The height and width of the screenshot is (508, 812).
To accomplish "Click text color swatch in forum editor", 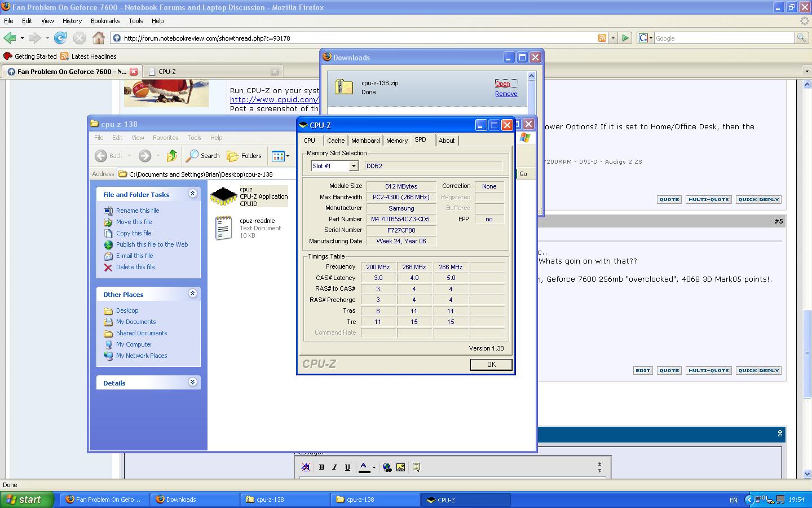I will (364, 467).
